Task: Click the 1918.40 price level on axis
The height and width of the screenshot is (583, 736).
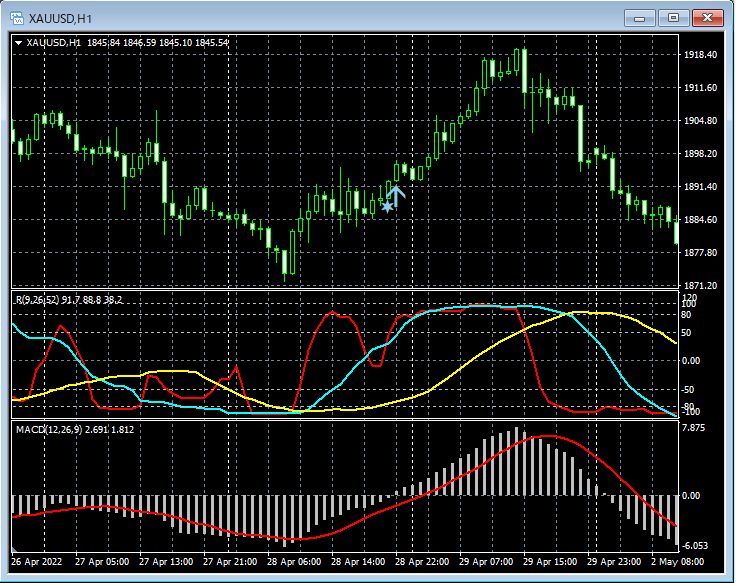Action: [700, 55]
